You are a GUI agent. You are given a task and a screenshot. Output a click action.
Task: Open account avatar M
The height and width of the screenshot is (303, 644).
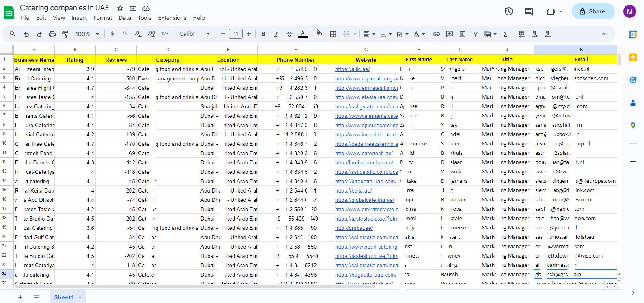pos(630,11)
